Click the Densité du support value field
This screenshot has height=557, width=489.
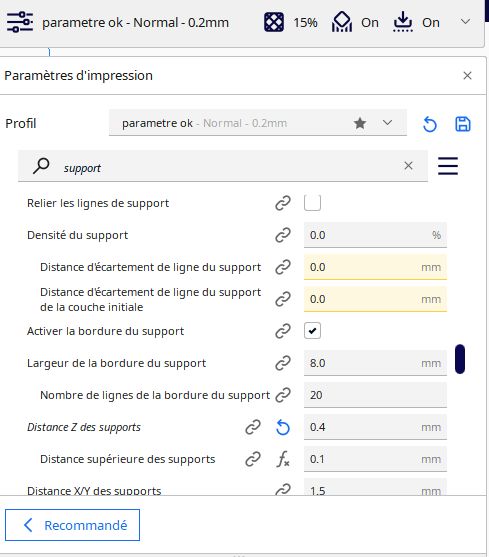coord(375,235)
